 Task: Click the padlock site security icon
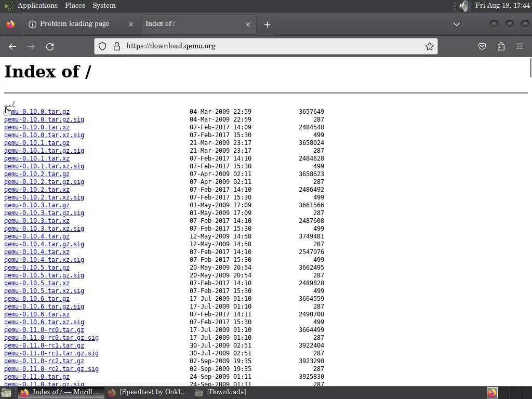[117, 46]
